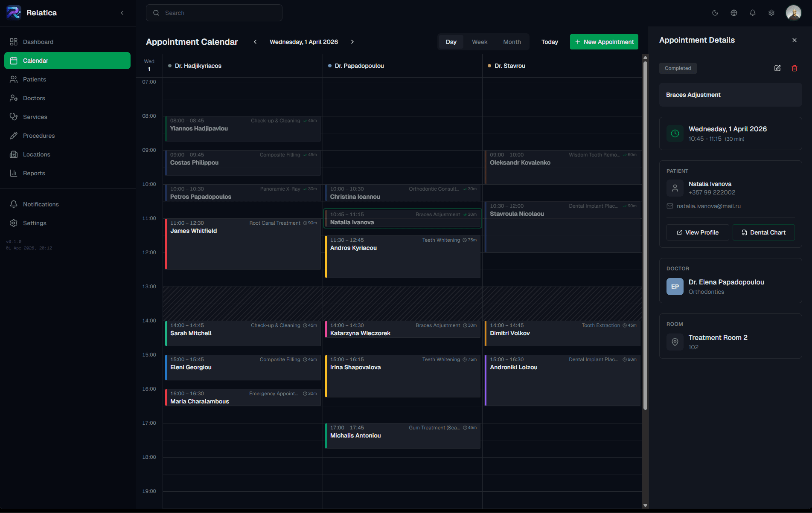Toggle dark mode moon icon
Image resolution: width=812 pixels, height=513 pixels.
[715, 13]
